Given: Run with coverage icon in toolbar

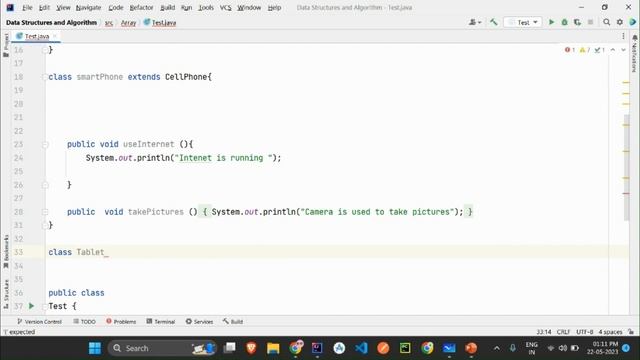Looking at the screenshot, I should [x=577, y=22].
